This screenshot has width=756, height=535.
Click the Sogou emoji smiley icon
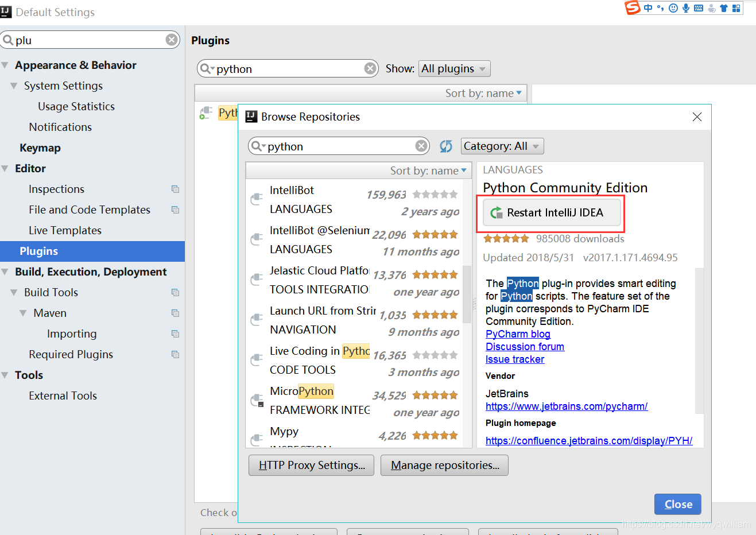point(673,8)
